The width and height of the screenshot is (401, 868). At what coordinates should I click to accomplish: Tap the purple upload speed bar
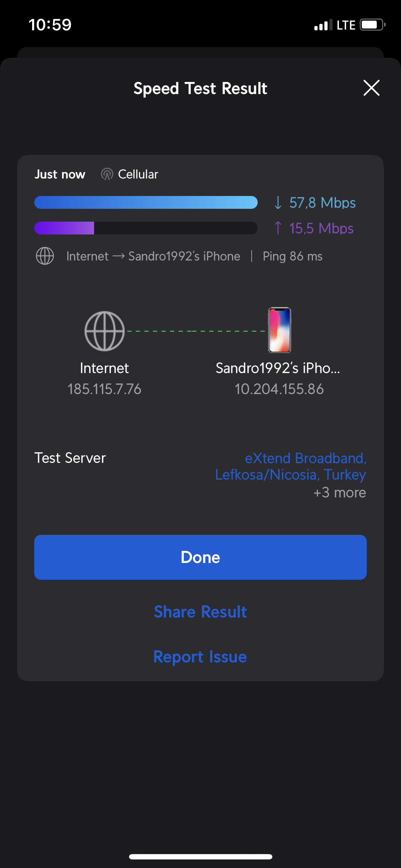(65, 228)
